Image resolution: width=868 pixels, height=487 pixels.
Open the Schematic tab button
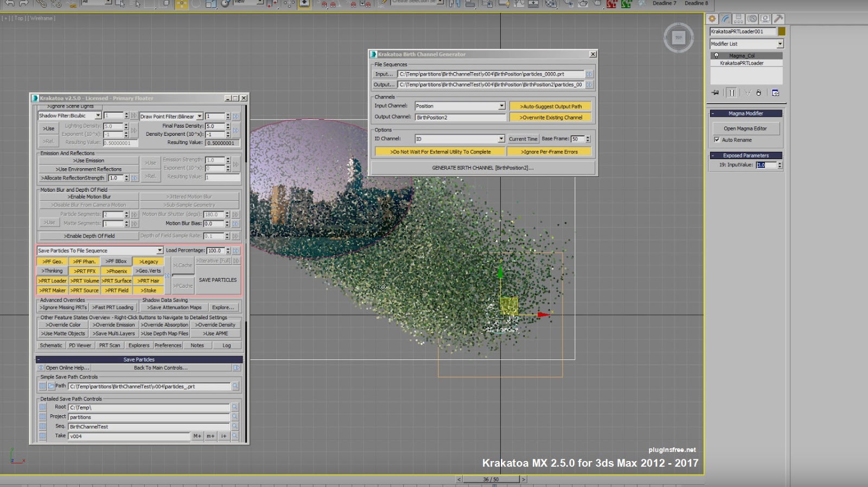click(x=51, y=345)
